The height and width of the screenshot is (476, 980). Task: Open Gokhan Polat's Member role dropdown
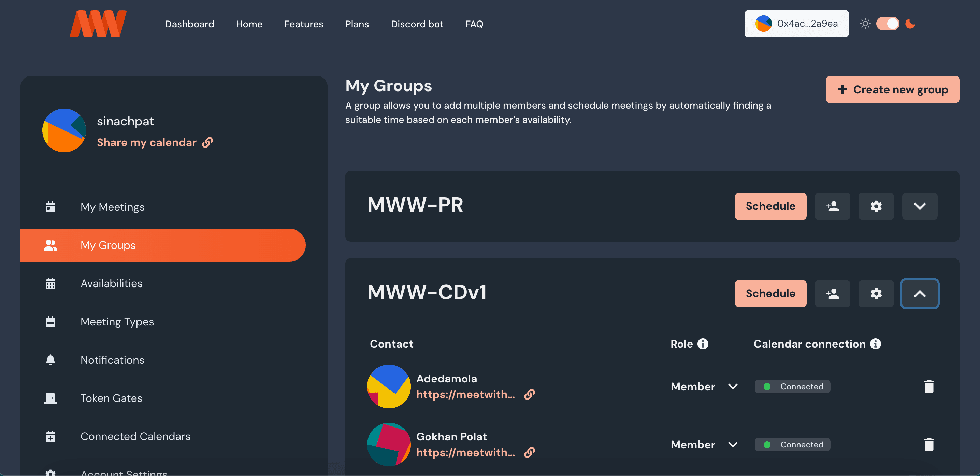[704, 444]
